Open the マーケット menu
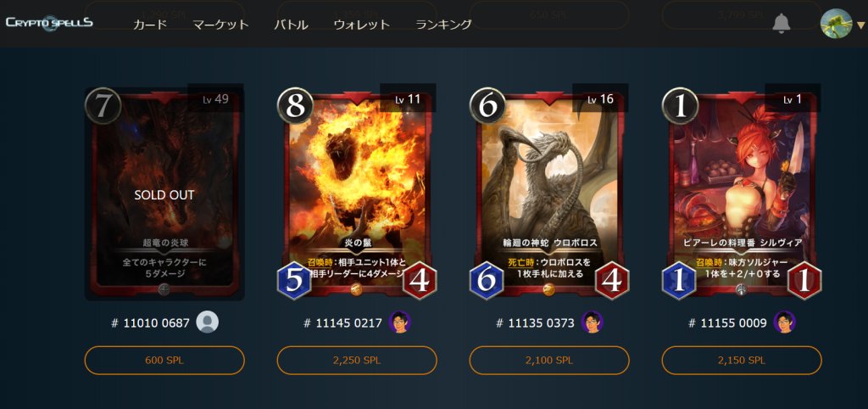The width and height of the screenshot is (868, 409). click(x=220, y=25)
